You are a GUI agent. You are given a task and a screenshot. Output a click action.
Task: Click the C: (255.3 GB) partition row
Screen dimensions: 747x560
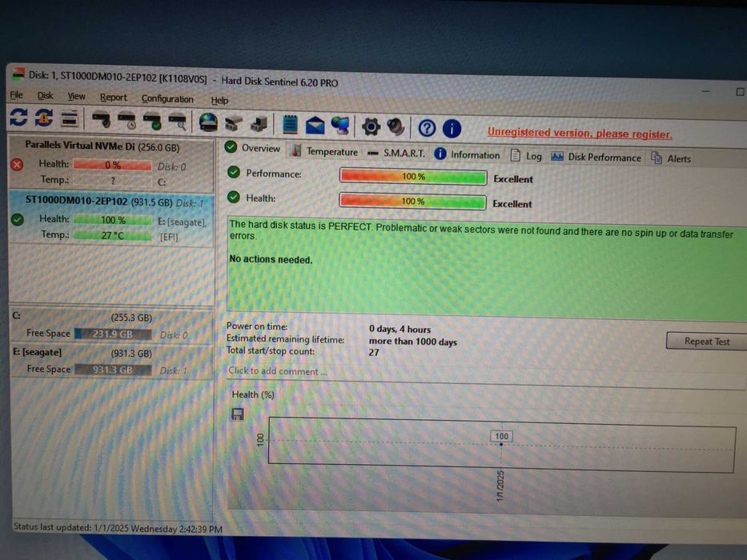point(111,326)
